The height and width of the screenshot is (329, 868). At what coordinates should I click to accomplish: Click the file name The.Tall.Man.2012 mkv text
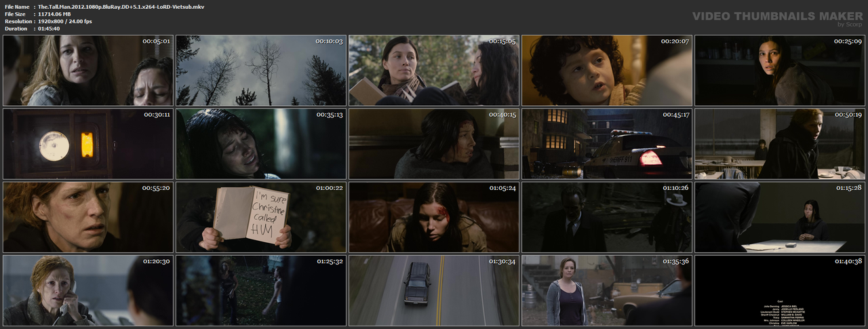[x=121, y=6]
